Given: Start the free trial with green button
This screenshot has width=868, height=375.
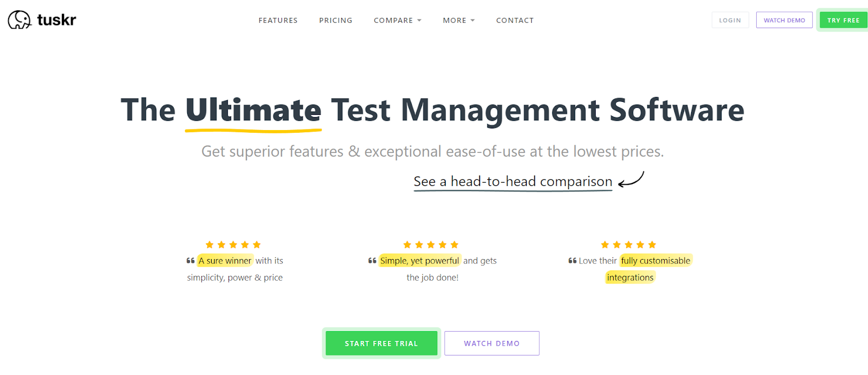Looking at the screenshot, I should 381,344.
